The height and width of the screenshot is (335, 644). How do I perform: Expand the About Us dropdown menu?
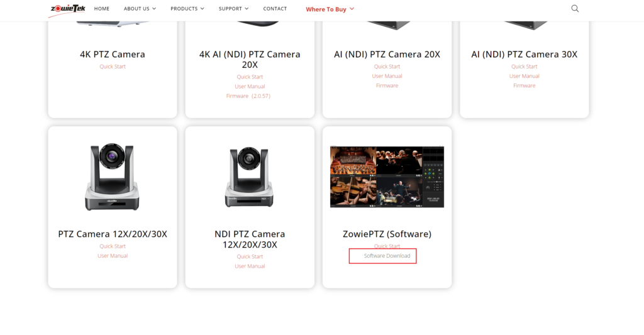(140, 9)
